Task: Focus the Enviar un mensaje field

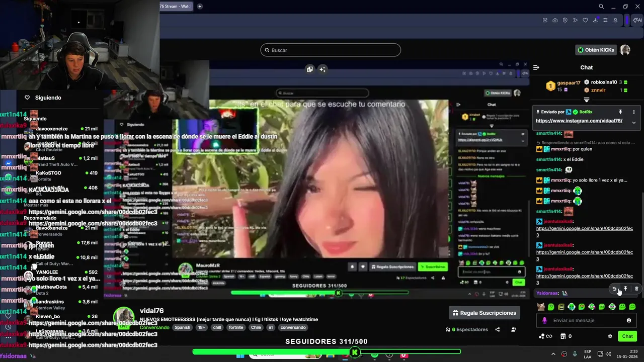Action: tap(586, 320)
